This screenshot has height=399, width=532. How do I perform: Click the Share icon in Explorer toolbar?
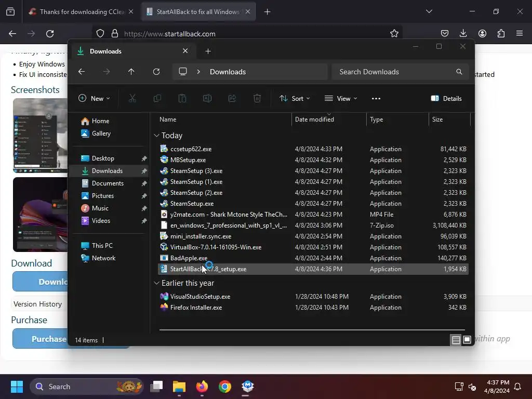[x=232, y=98]
